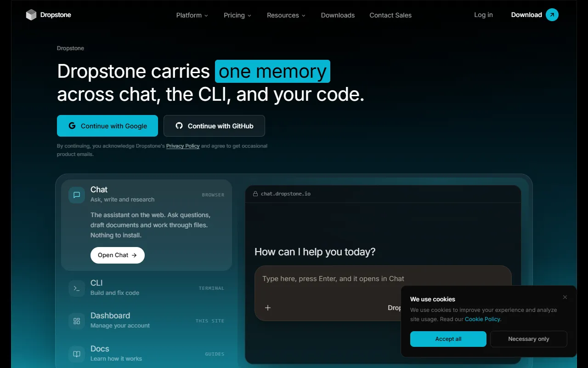588x368 pixels.
Task: Open the Cookie Policy link
Action: tap(482, 319)
